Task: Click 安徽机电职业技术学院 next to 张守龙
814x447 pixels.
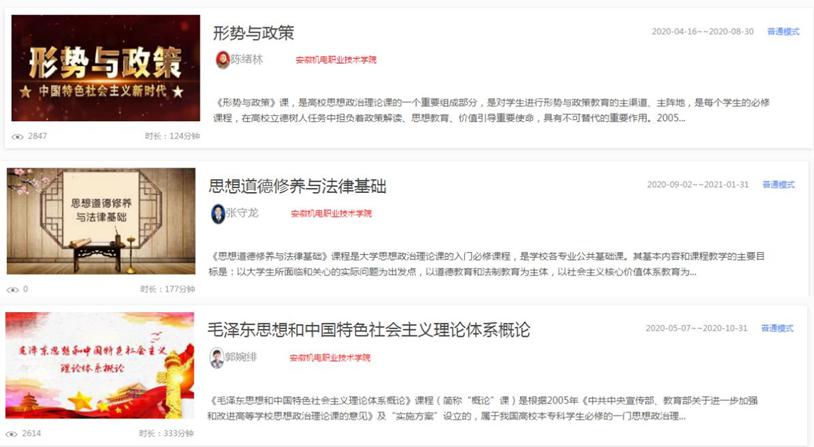Action: 331,213
